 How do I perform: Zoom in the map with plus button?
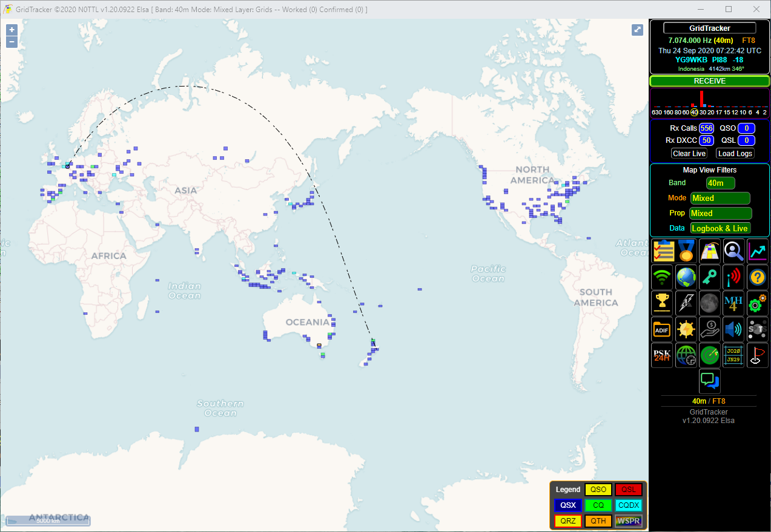(12, 30)
